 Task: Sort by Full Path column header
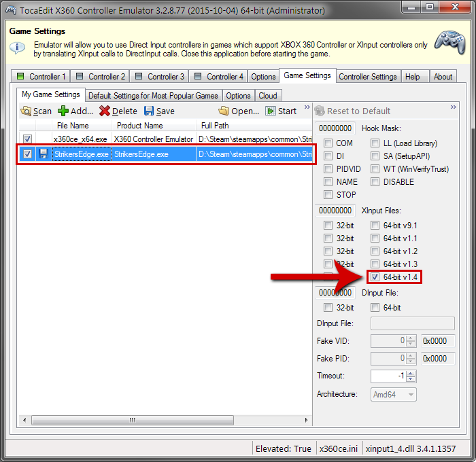tap(254, 125)
